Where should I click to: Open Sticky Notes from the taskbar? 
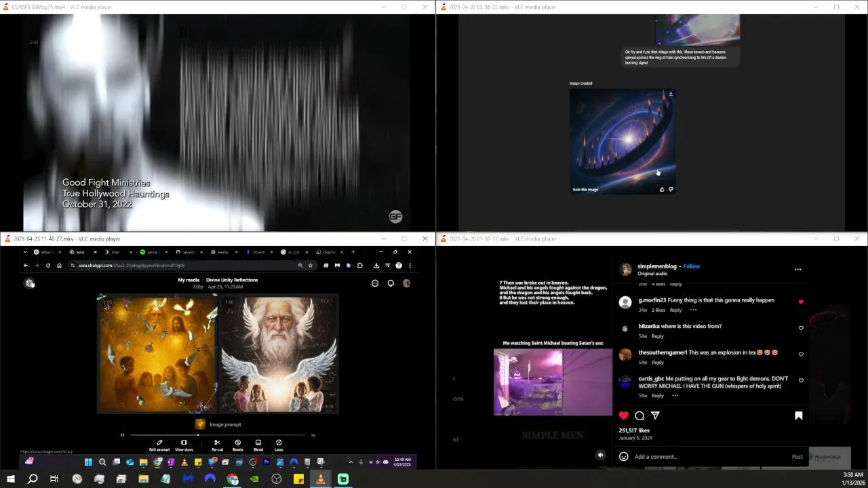click(298, 479)
